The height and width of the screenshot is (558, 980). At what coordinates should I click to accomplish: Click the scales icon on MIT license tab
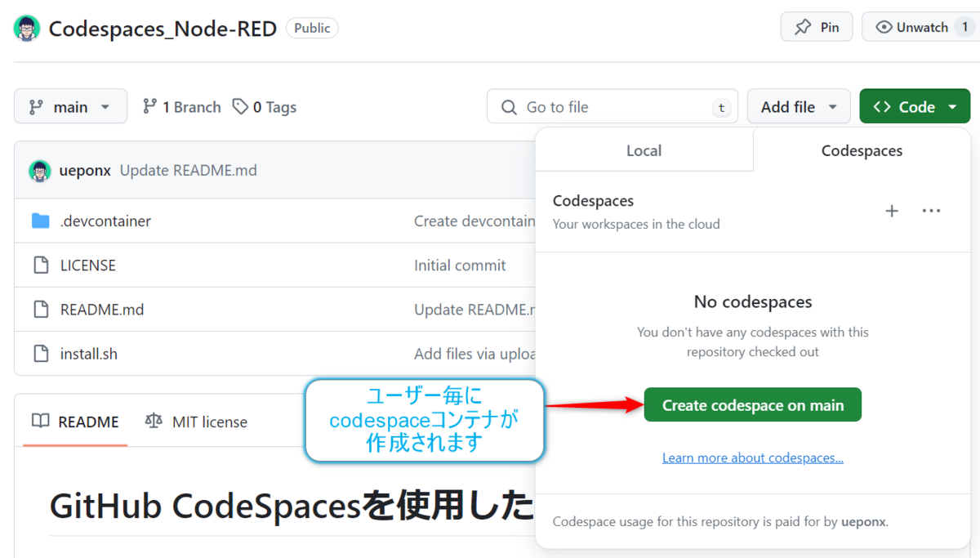click(x=154, y=421)
